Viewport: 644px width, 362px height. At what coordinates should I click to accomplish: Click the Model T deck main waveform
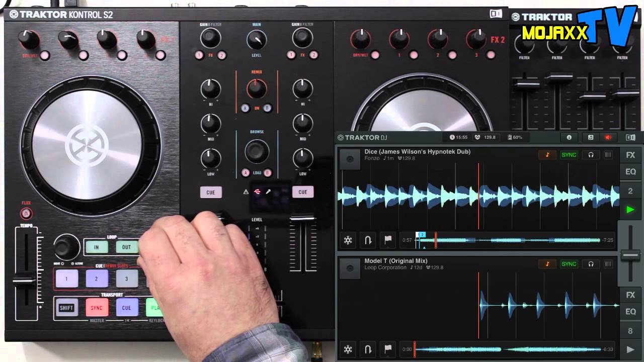point(478,305)
